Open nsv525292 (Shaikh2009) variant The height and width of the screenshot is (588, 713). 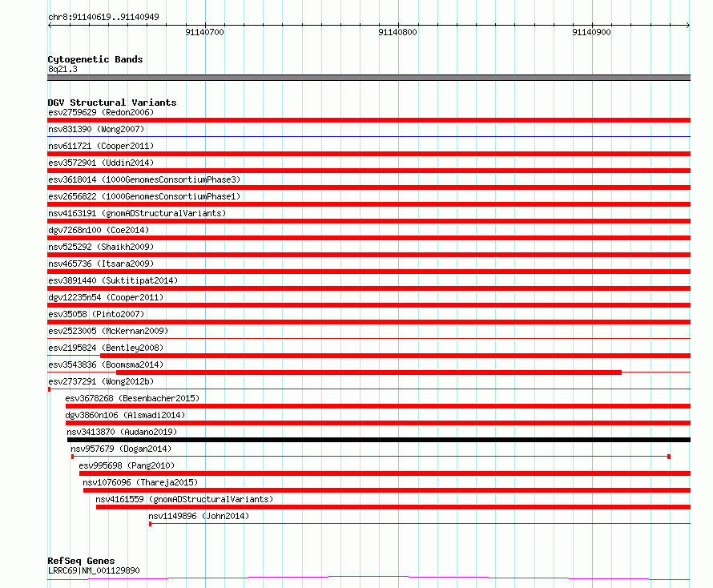[x=101, y=247]
